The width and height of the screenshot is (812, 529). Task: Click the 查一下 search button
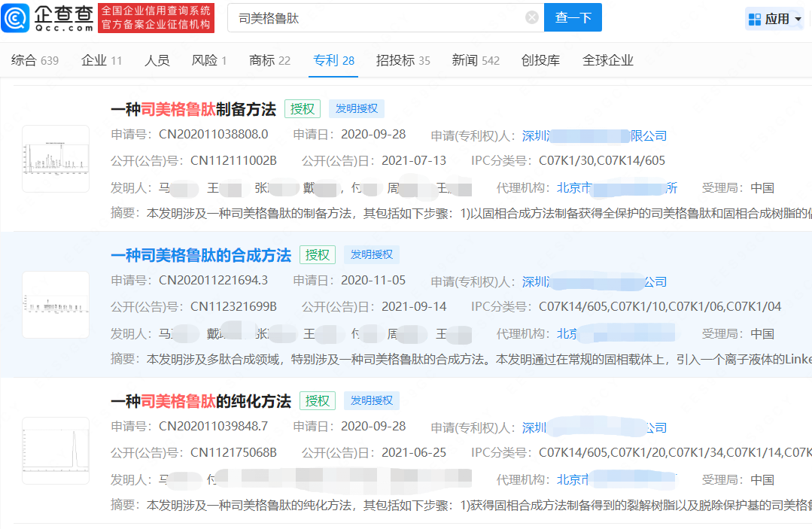(x=573, y=18)
